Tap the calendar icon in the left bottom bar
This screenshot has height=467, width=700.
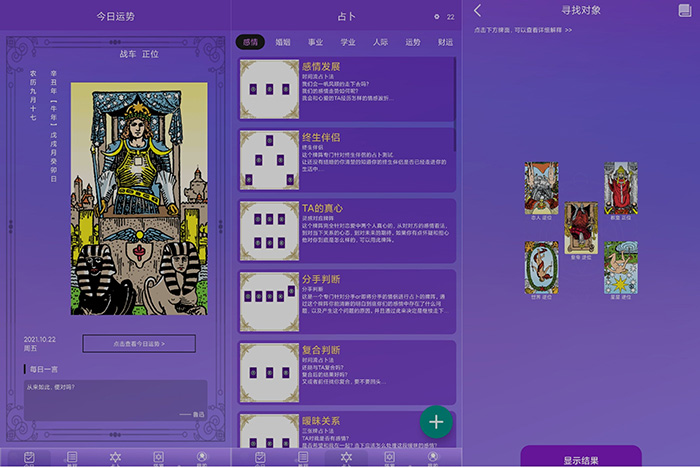tap(29, 457)
